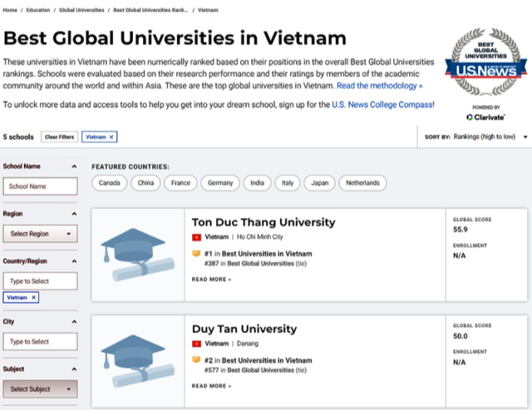The image size is (532, 410).
Task: Focus the Country/Region Type to Select field
Action: 40,281
